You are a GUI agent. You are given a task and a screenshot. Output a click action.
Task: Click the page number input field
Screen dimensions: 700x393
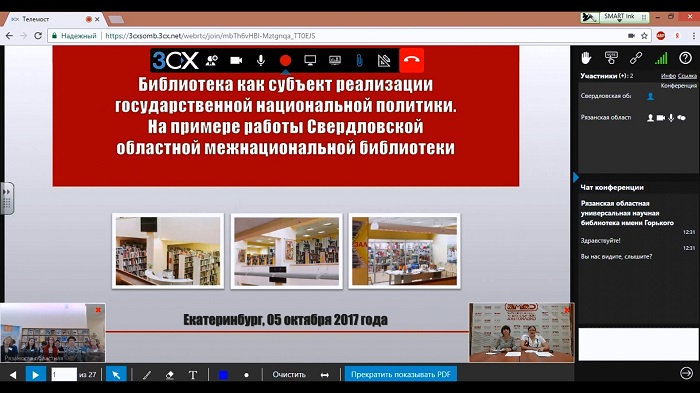[x=64, y=374]
